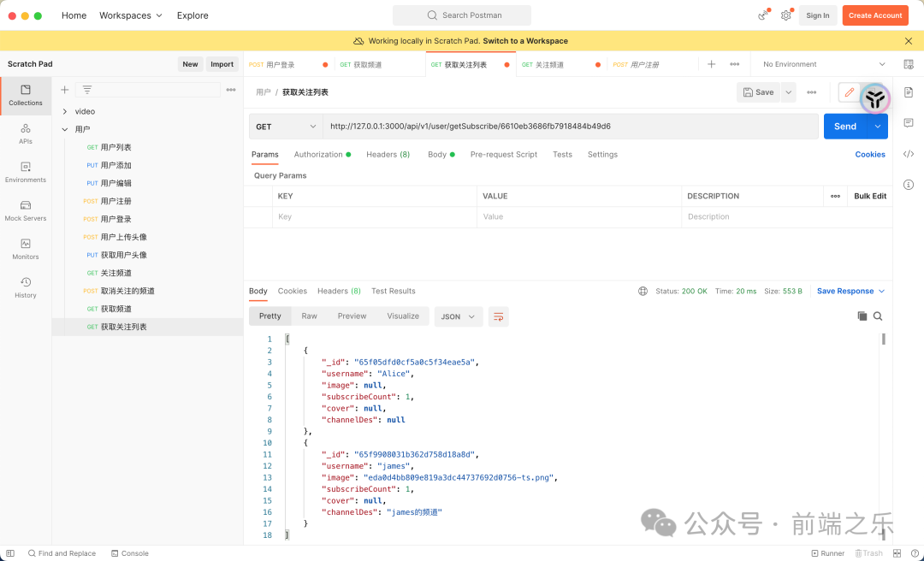The image size is (924, 561).
Task: Click the Search Postman field
Action: [462, 15]
